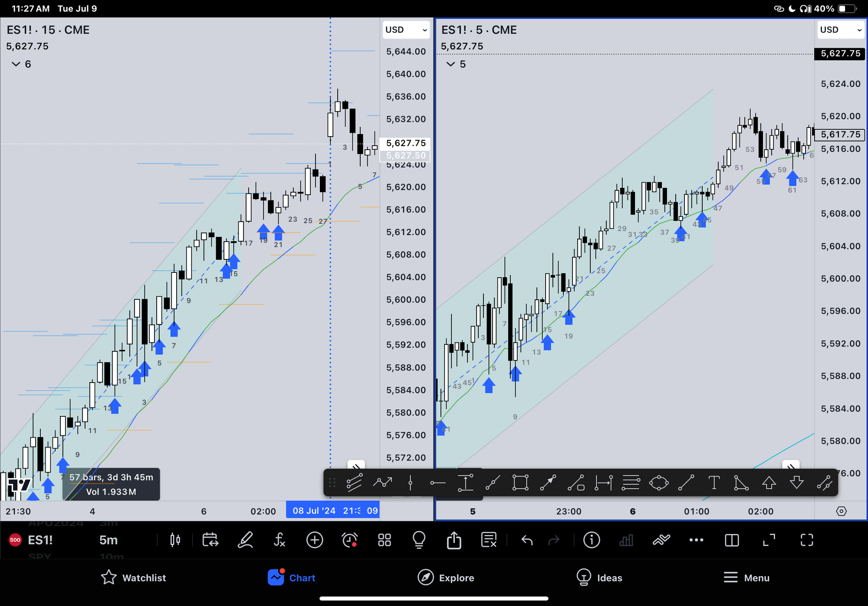Open USD currency dropdown on right chart
The height and width of the screenshot is (606, 868).
pos(841,30)
